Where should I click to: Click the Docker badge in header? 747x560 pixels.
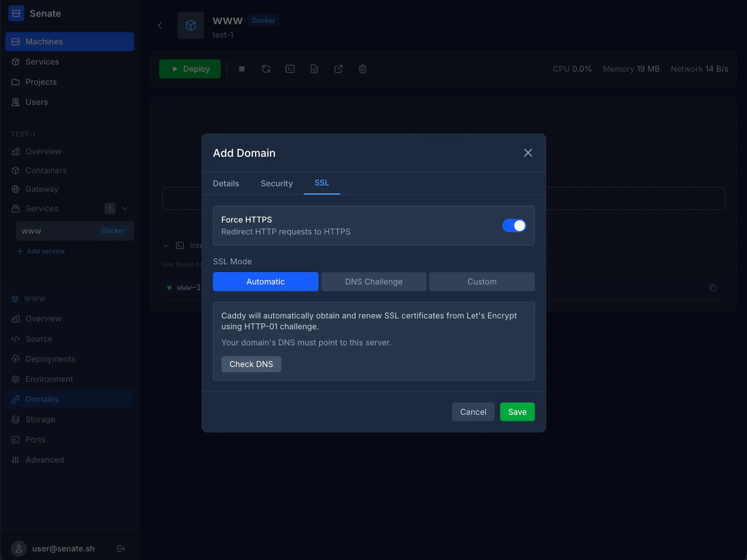[x=264, y=20]
